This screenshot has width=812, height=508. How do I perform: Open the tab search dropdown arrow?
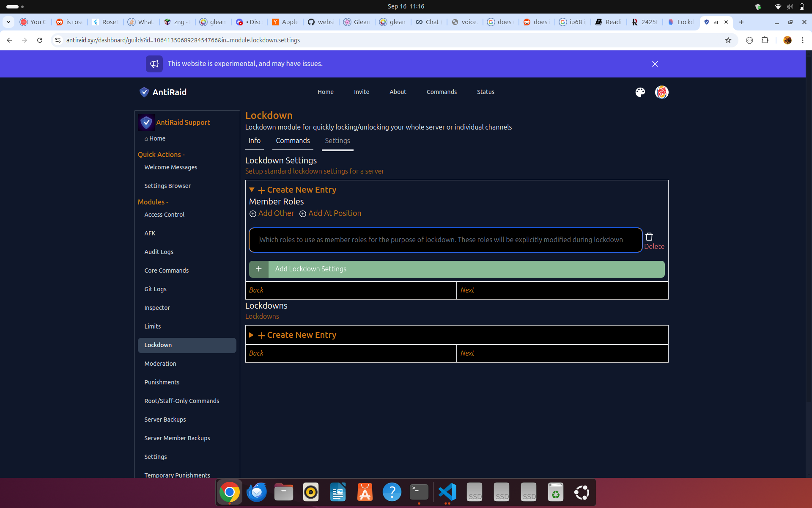8,22
